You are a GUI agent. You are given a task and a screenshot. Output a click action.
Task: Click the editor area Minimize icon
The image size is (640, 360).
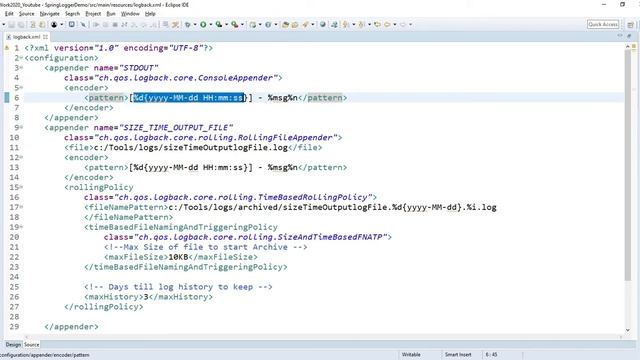(x=620, y=36)
